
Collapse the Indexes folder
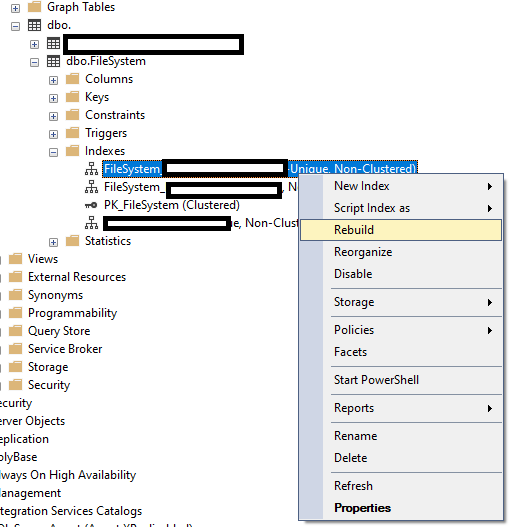53,152
